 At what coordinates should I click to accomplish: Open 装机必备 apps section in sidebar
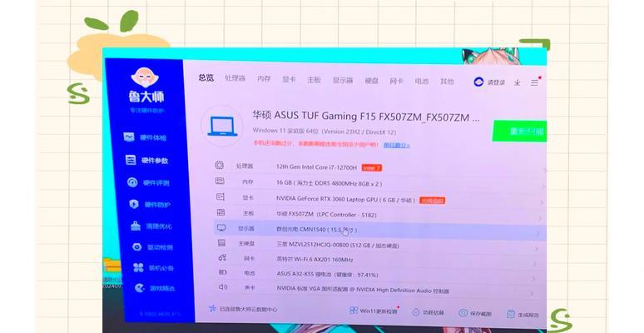point(154,268)
